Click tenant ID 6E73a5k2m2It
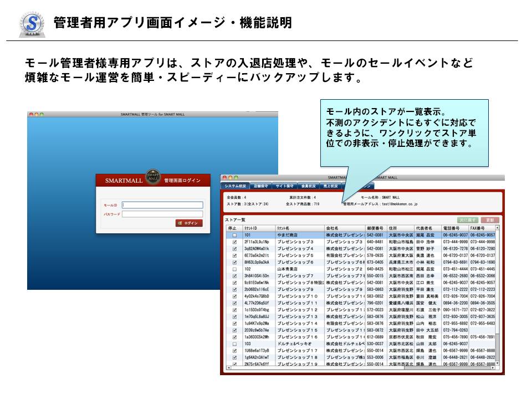 coord(257,255)
